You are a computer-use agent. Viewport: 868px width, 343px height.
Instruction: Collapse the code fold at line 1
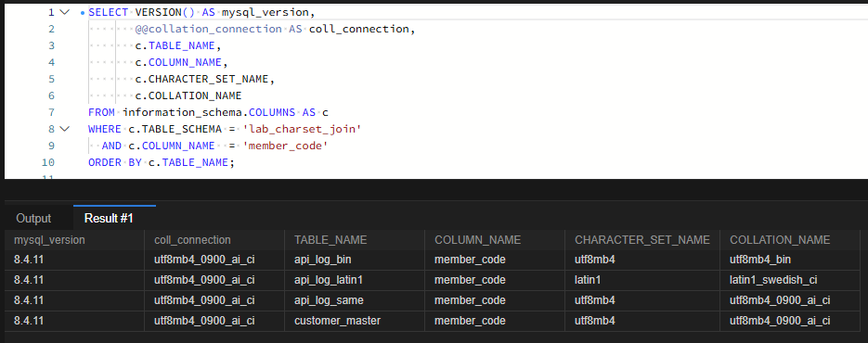(65, 12)
